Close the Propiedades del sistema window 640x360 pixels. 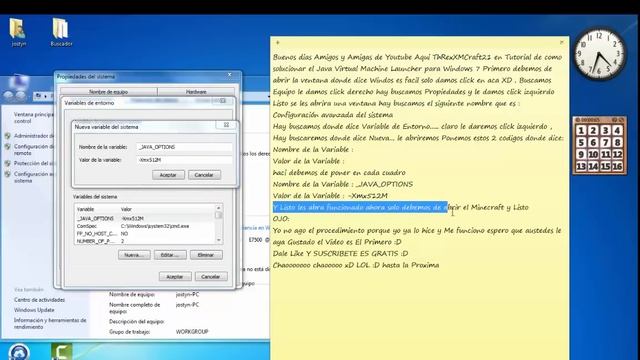click(x=229, y=75)
